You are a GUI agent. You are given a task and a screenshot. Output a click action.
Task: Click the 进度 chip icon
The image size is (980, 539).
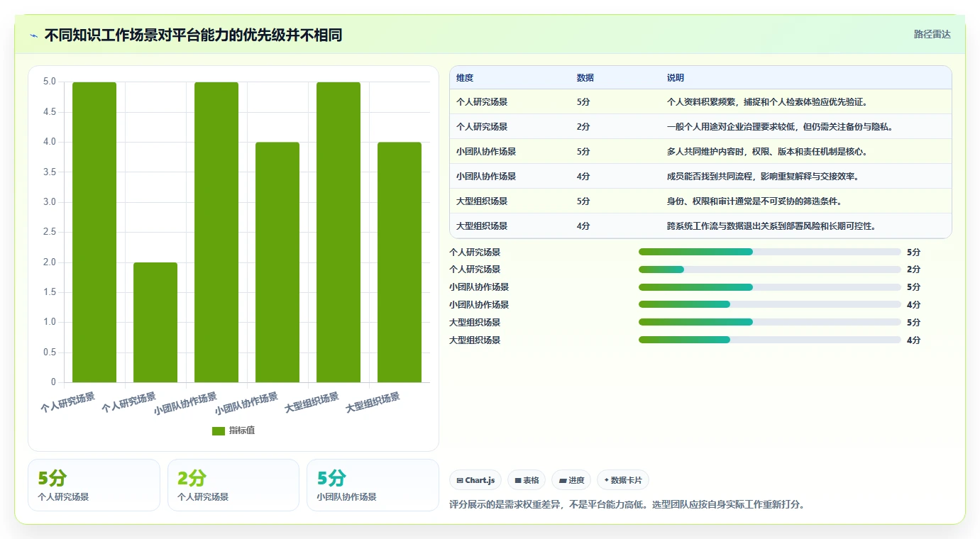(x=563, y=481)
